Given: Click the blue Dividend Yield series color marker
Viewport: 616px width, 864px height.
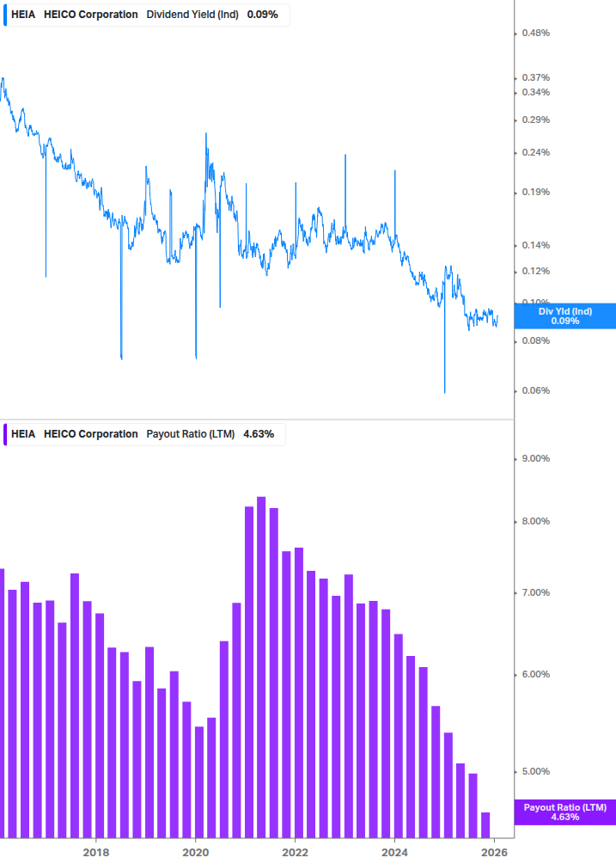Looking at the screenshot, I should (x=5, y=15).
